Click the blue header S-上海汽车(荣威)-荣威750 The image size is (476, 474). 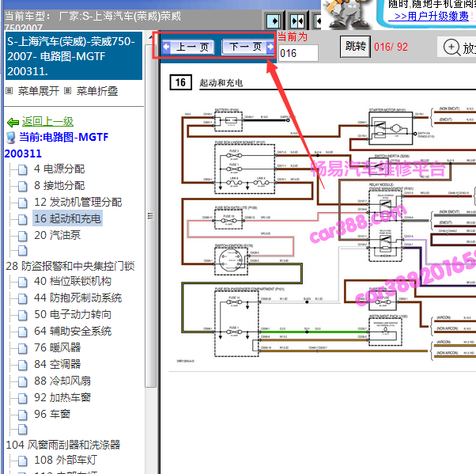click(x=74, y=56)
